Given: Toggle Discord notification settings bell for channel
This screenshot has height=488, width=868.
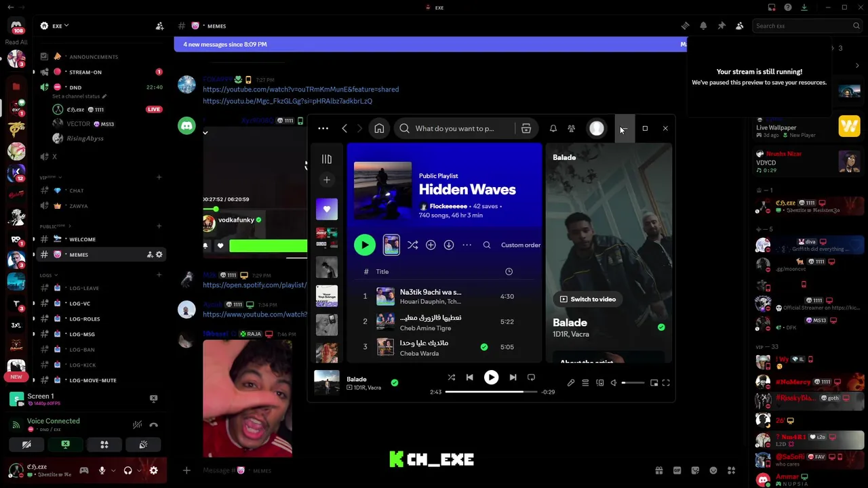Looking at the screenshot, I should 703,26.
